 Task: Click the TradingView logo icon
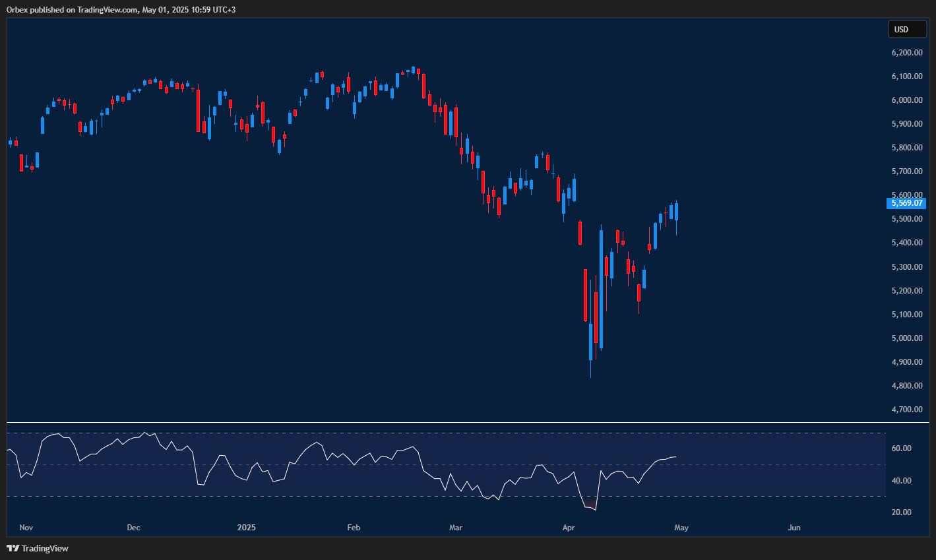[x=13, y=548]
